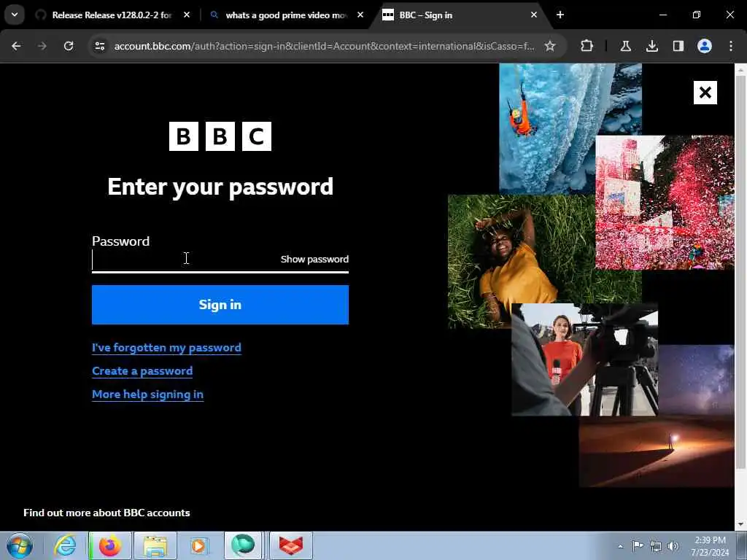747x560 pixels.
Task: Open Find out more about BBC accounts
Action: (x=107, y=513)
